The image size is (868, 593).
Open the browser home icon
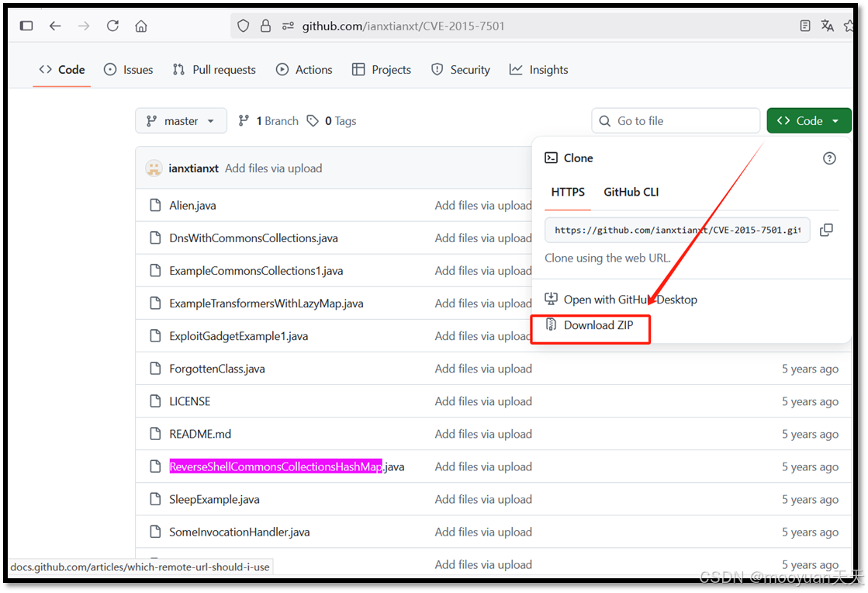[141, 26]
